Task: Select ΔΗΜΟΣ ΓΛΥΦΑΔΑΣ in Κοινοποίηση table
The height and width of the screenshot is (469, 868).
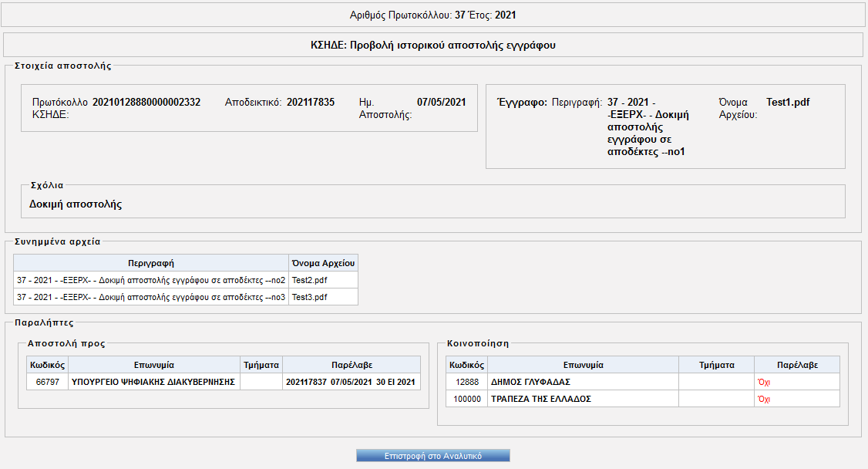Action: coord(530,382)
